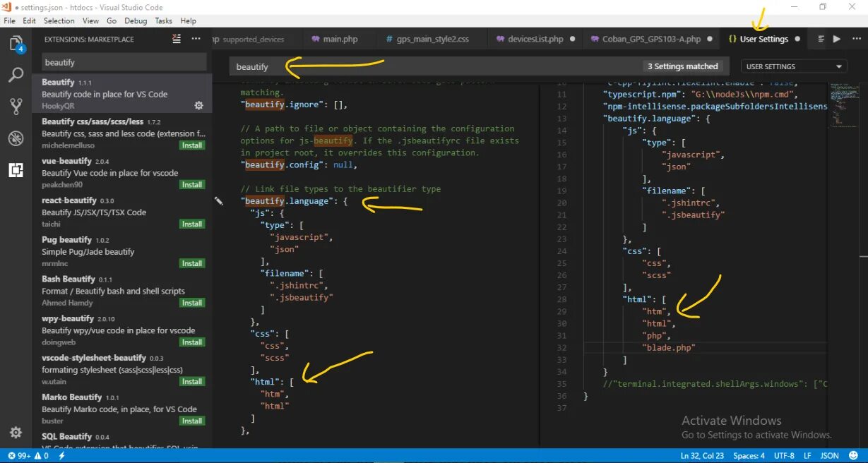
Task: Select SQL Beautify extension entry
Action: click(121, 439)
